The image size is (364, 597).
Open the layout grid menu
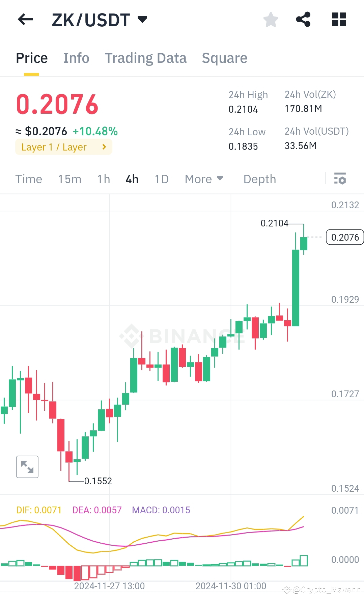point(338,19)
